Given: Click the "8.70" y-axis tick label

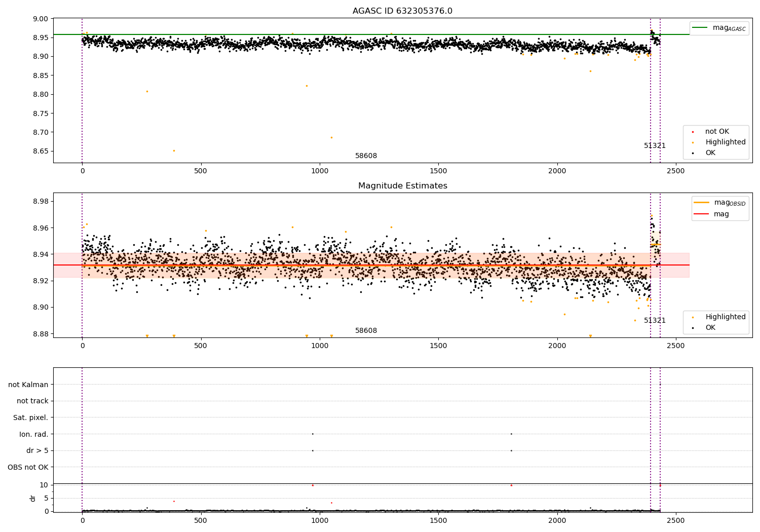Looking at the screenshot, I should click(40, 133).
